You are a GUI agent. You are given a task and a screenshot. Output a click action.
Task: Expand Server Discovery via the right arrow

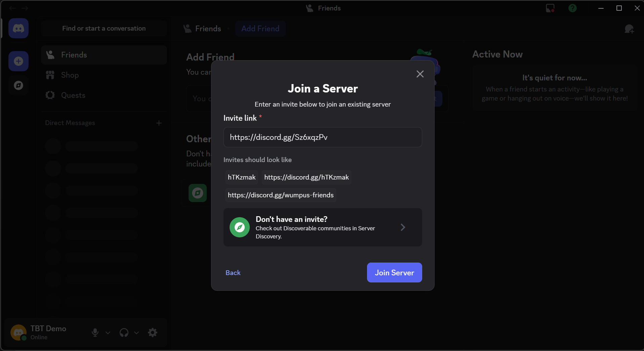(403, 227)
